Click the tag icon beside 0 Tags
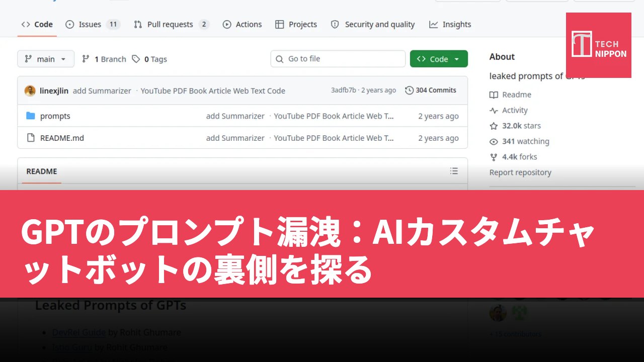644x362 pixels. (x=136, y=59)
